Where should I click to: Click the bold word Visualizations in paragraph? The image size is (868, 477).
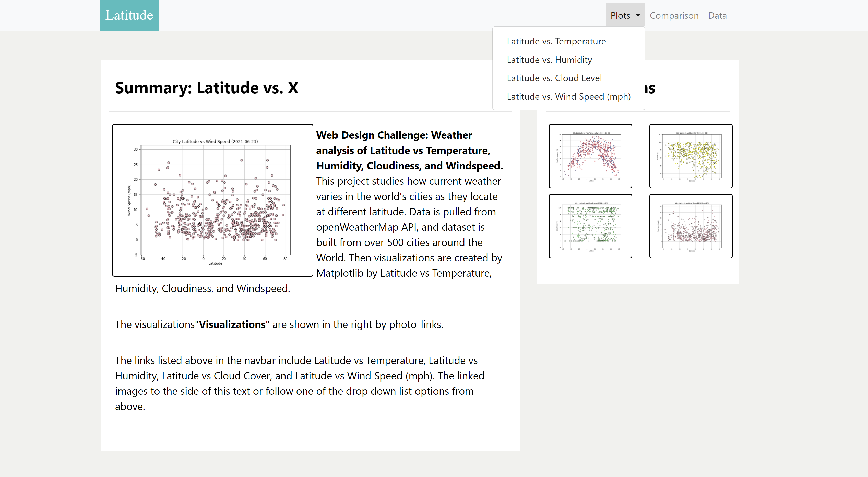232,325
